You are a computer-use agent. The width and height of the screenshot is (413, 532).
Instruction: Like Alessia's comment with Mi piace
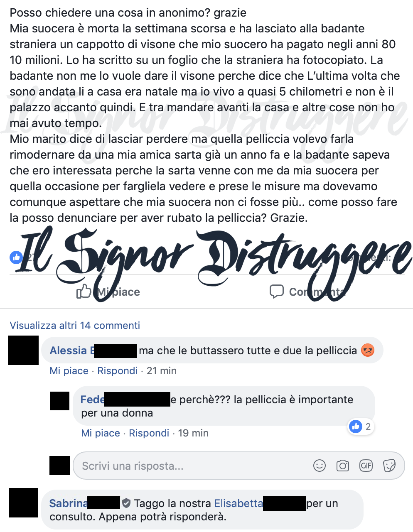click(x=69, y=370)
